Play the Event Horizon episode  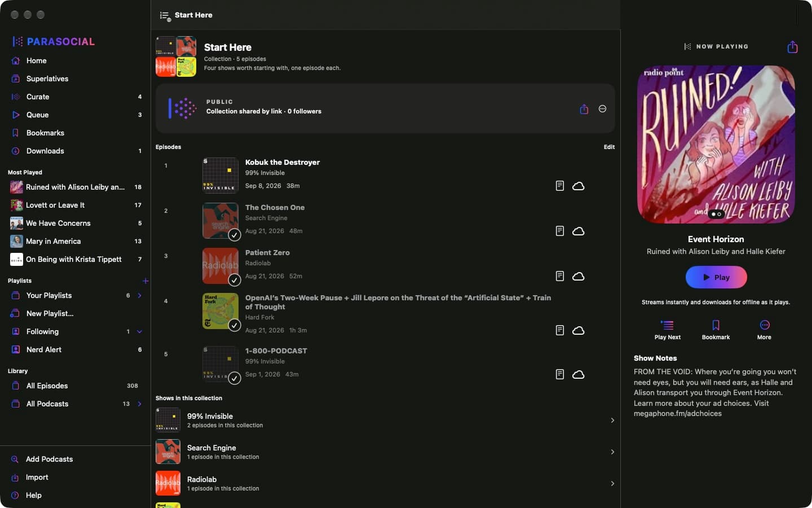tap(716, 277)
